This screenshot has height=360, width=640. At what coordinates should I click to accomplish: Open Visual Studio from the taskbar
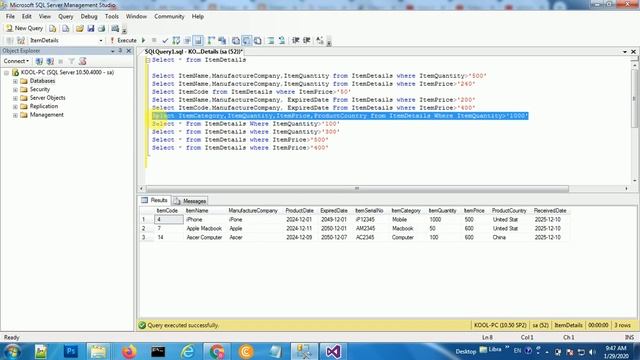tap(333, 351)
